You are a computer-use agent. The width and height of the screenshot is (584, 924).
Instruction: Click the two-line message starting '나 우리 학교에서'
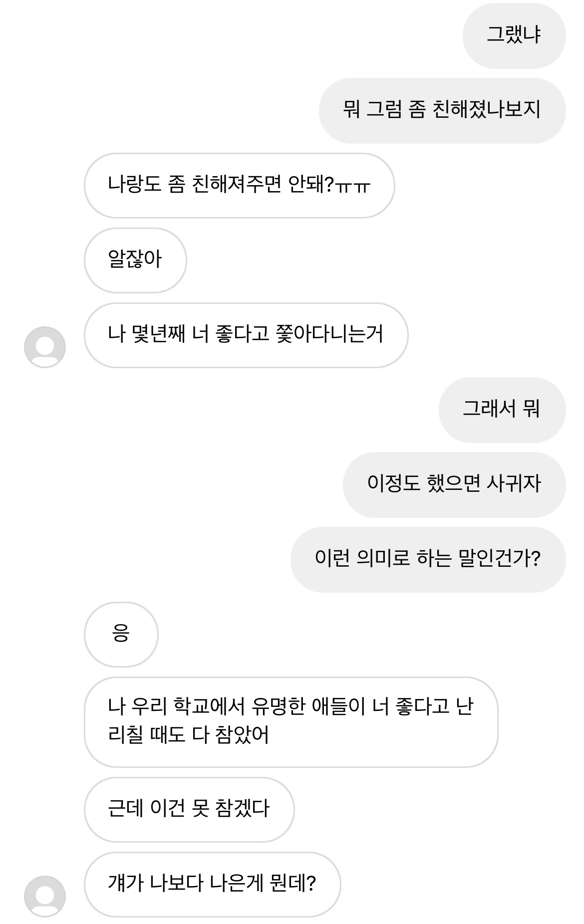[291, 721]
